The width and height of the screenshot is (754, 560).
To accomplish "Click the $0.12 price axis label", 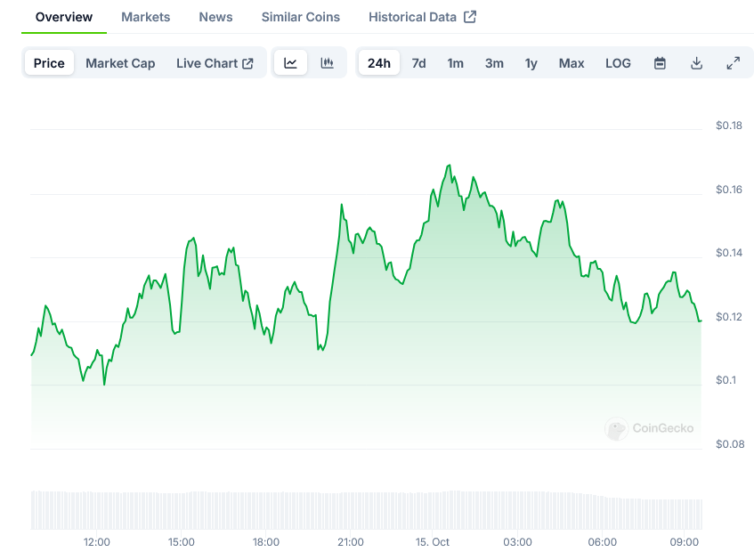I will [729, 317].
